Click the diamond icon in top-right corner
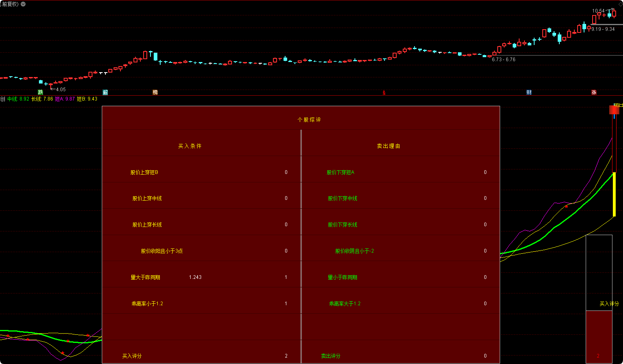Viewport: 623px width, 364px height. click(620, 4)
